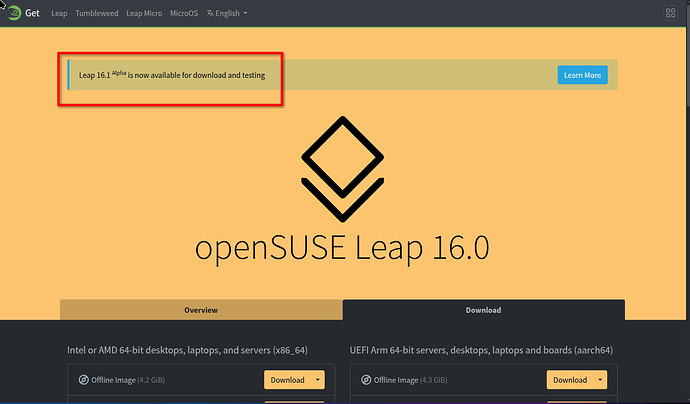Image resolution: width=690 pixels, height=404 pixels.
Task: Switch to the Overview tab
Action: point(201,310)
